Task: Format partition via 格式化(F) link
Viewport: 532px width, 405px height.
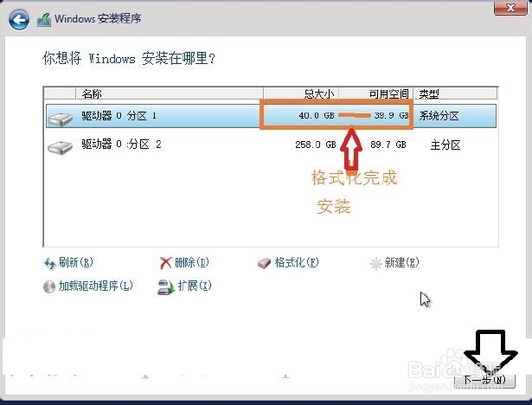Action: [297, 262]
